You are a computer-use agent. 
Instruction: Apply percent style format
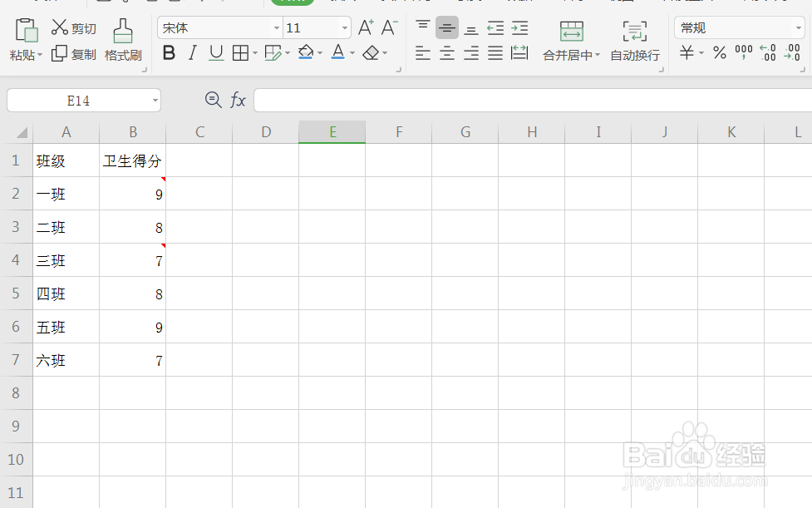click(719, 53)
